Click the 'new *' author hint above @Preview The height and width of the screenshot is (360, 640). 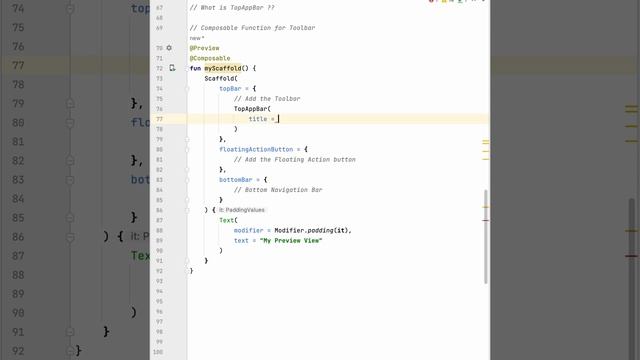click(197, 38)
